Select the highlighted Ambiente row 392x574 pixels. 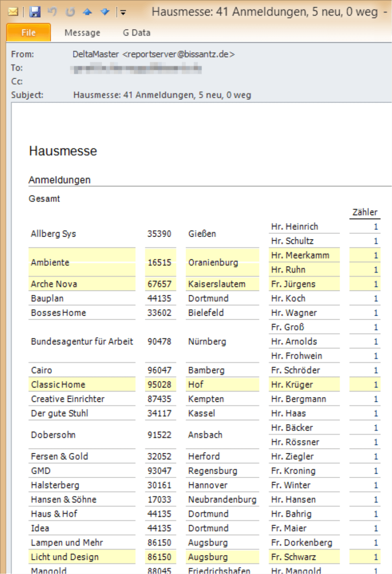coord(204,262)
